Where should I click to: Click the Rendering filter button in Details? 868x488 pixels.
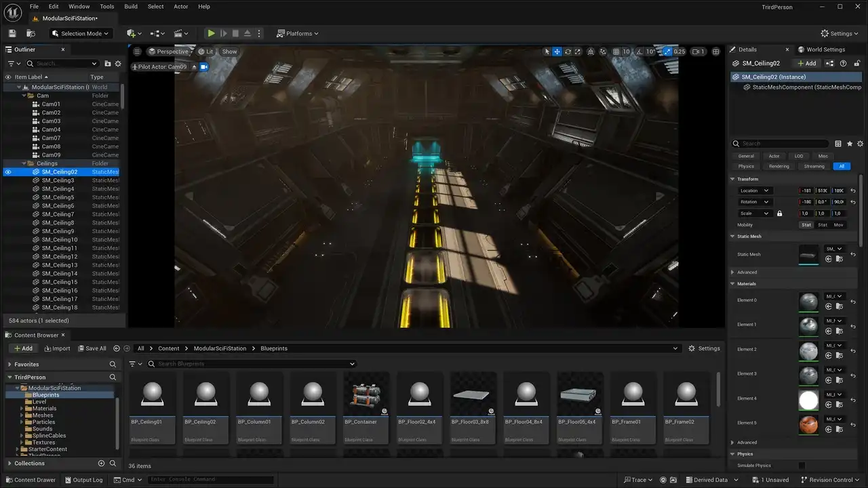779,166
